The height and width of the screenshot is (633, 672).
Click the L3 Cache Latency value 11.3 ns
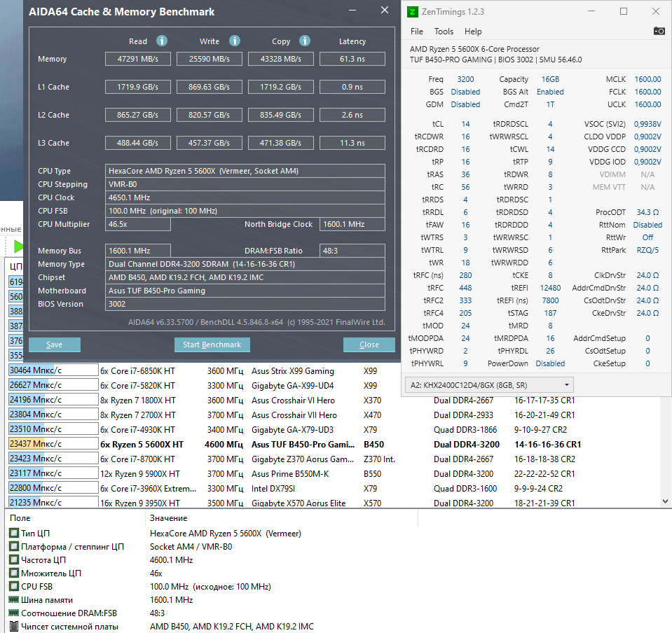click(x=352, y=143)
